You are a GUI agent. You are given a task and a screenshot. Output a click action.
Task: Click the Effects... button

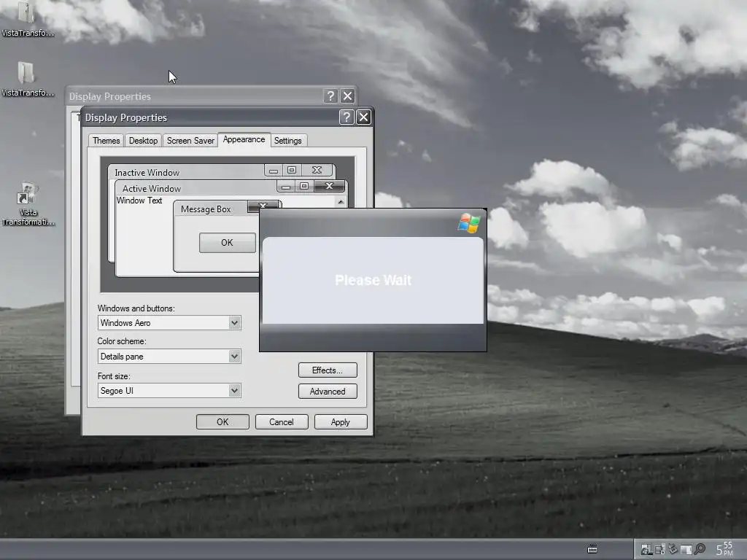tap(328, 370)
